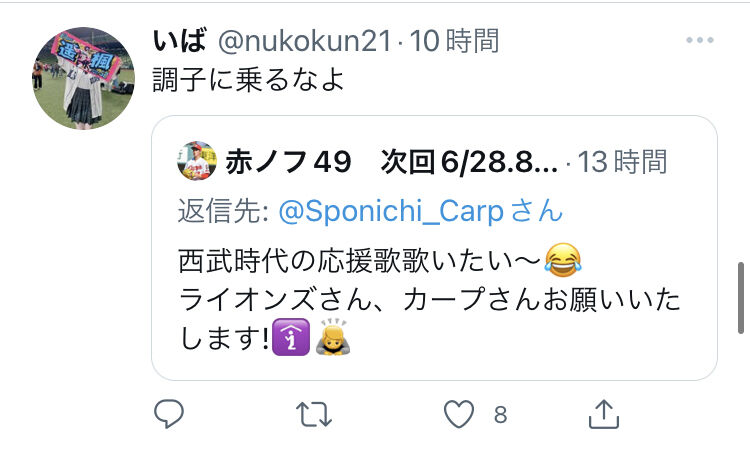Open the @nukokun21 handle
This screenshot has width=750, height=450.
(x=305, y=41)
